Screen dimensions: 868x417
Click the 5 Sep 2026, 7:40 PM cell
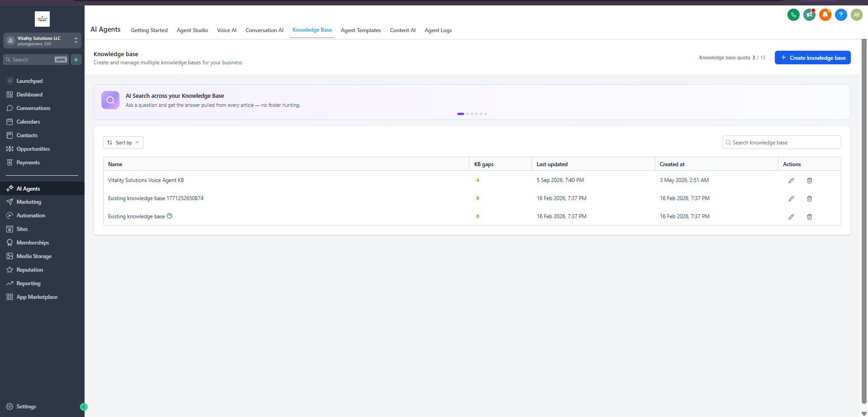point(560,180)
